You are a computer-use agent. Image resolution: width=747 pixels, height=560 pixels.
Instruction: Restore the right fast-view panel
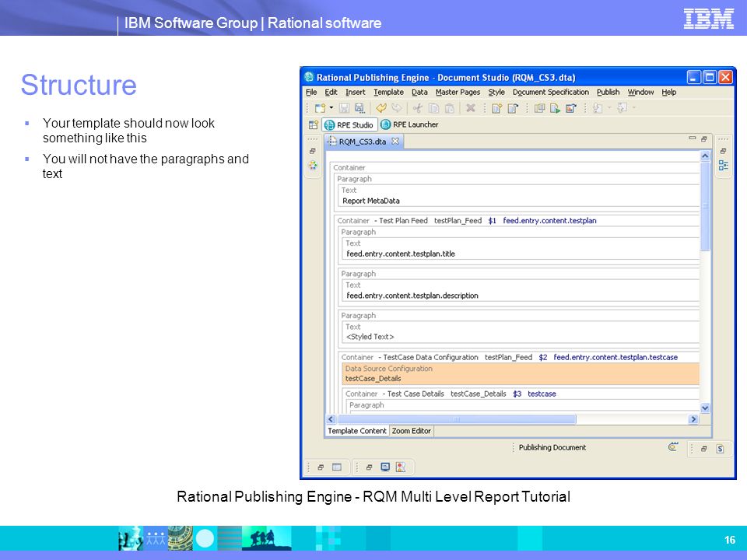click(x=723, y=151)
